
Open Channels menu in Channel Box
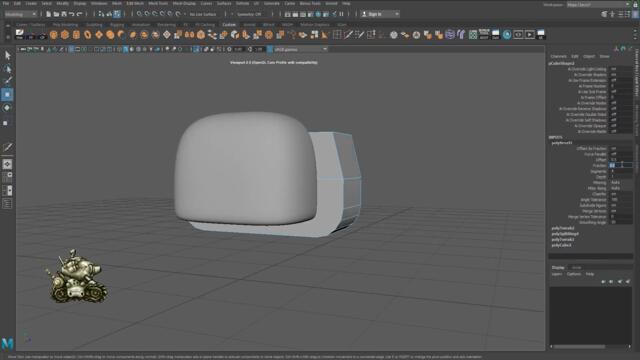point(558,56)
